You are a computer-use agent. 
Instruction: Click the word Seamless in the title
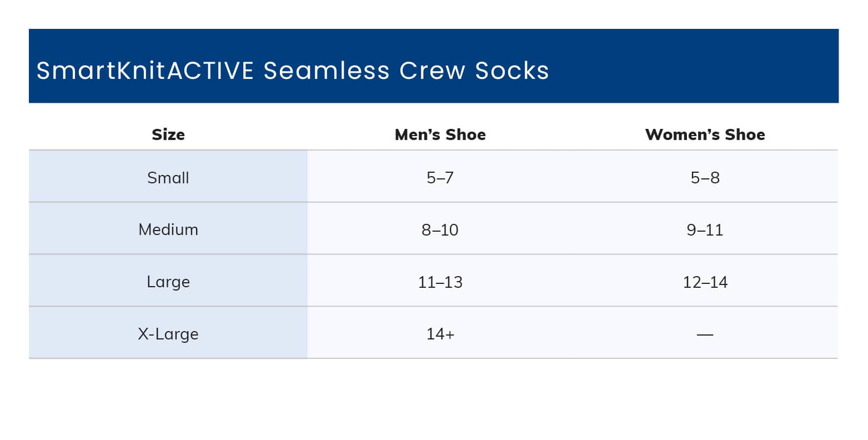pyautogui.click(x=327, y=71)
